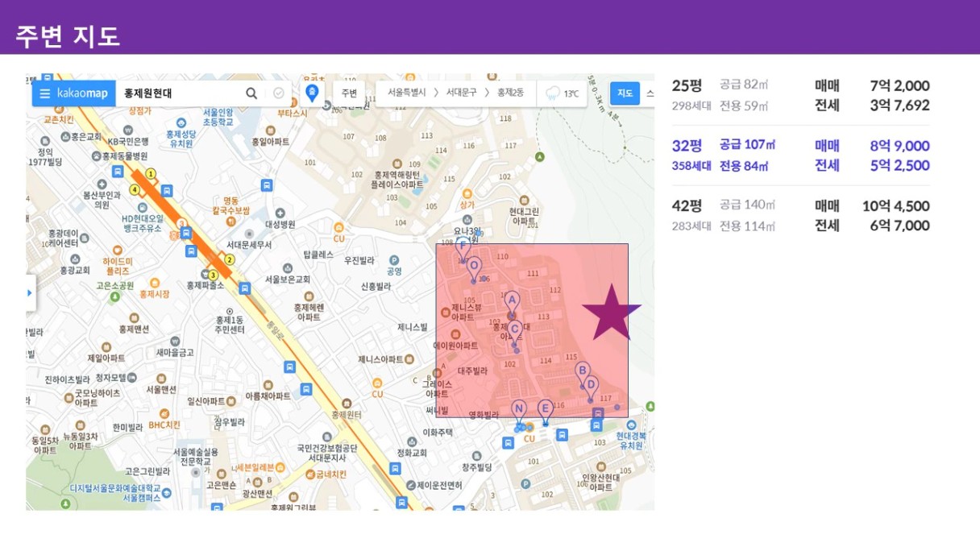This screenshot has height=551, width=980.
Task: Click the blue 출 departure pin icon
Action: (x=312, y=92)
